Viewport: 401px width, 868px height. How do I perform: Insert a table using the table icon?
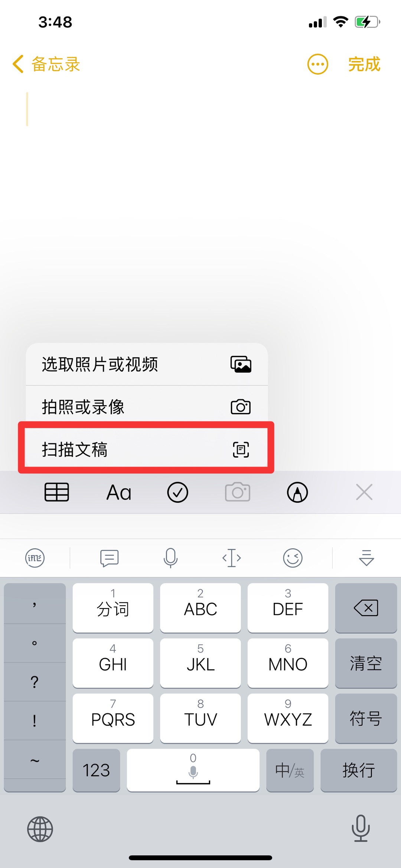coord(57,492)
